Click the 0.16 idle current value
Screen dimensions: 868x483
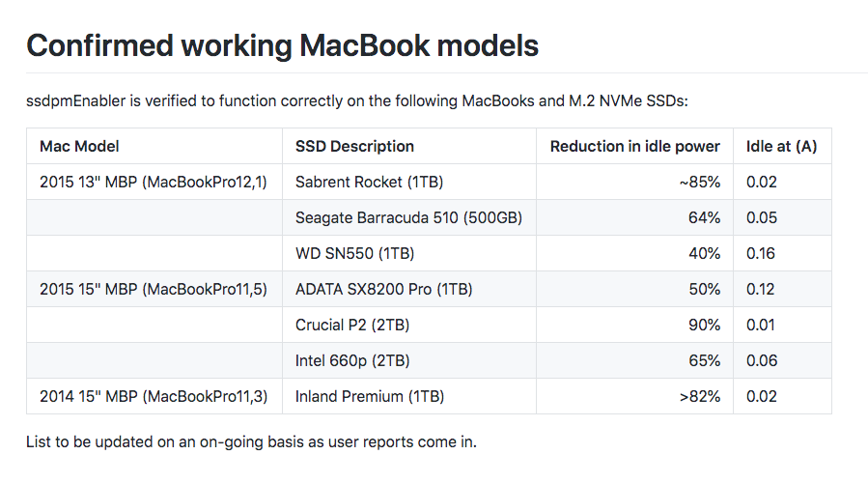point(761,253)
